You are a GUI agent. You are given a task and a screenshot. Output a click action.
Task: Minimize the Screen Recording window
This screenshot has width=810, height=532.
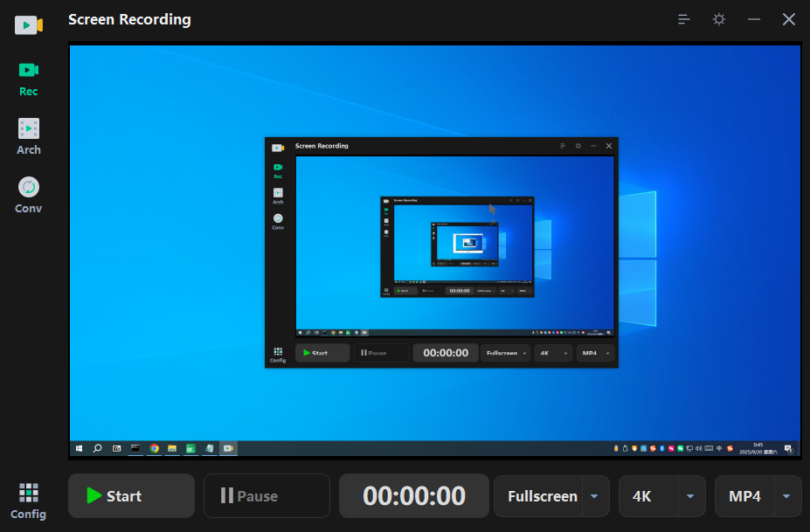[753, 18]
